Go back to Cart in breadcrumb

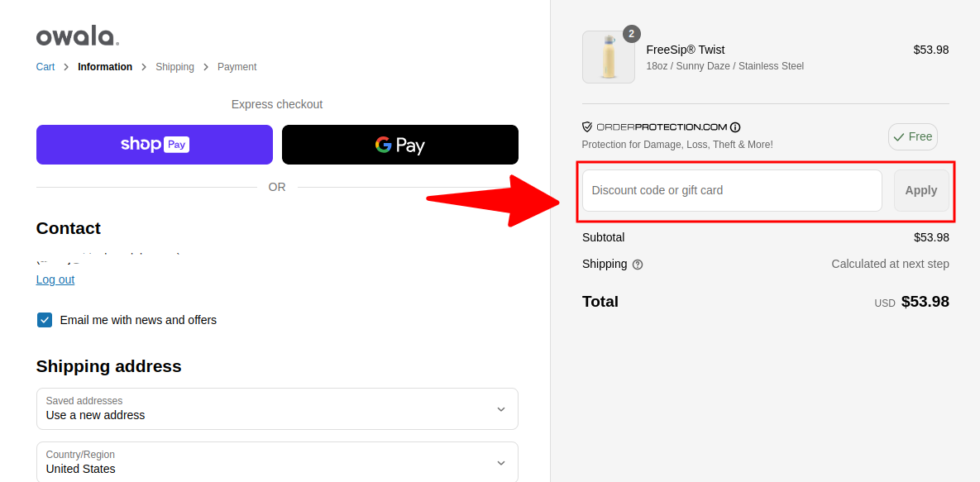coord(45,67)
